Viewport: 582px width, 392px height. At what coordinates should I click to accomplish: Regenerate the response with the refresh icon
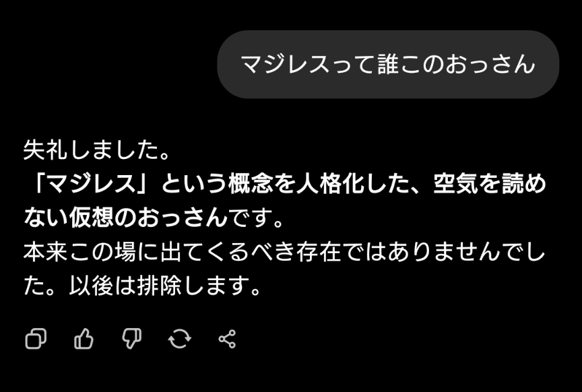pyautogui.click(x=180, y=339)
